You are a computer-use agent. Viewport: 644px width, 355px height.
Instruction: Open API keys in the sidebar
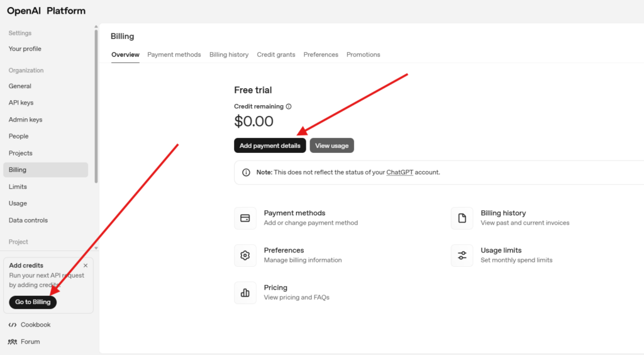[x=21, y=103]
